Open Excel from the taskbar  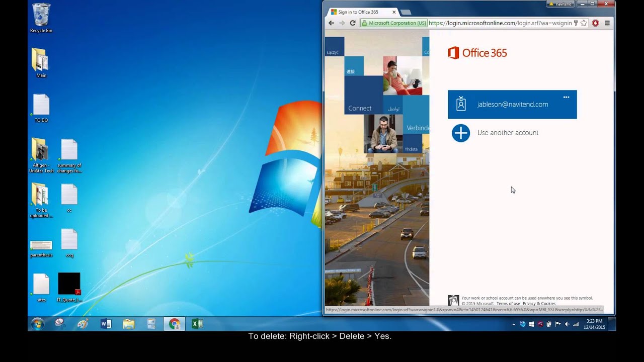click(197, 323)
